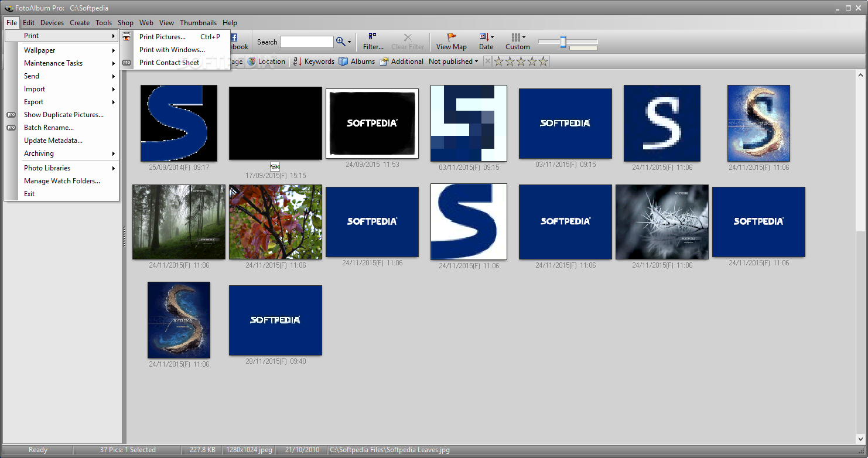Clear the star rating with the X icon
The width and height of the screenshot is (868, 458).
(x=488, y=61)
